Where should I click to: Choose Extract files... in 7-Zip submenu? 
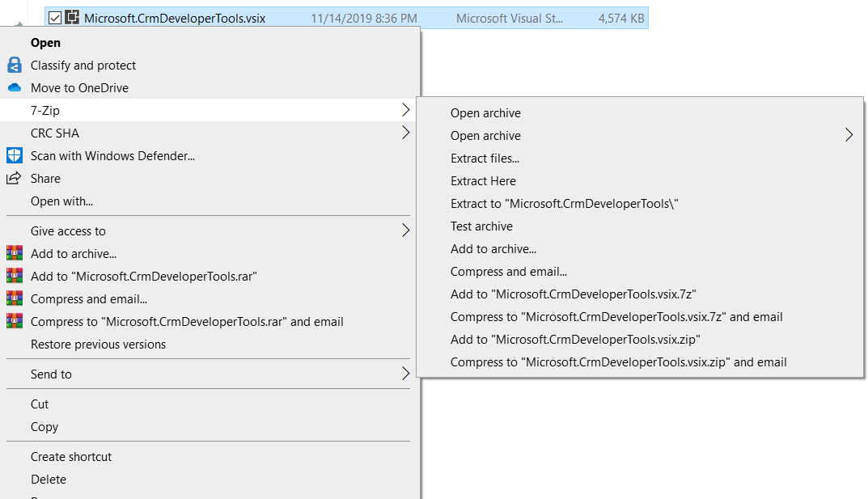pyautogui.click(x=485, y=159)
